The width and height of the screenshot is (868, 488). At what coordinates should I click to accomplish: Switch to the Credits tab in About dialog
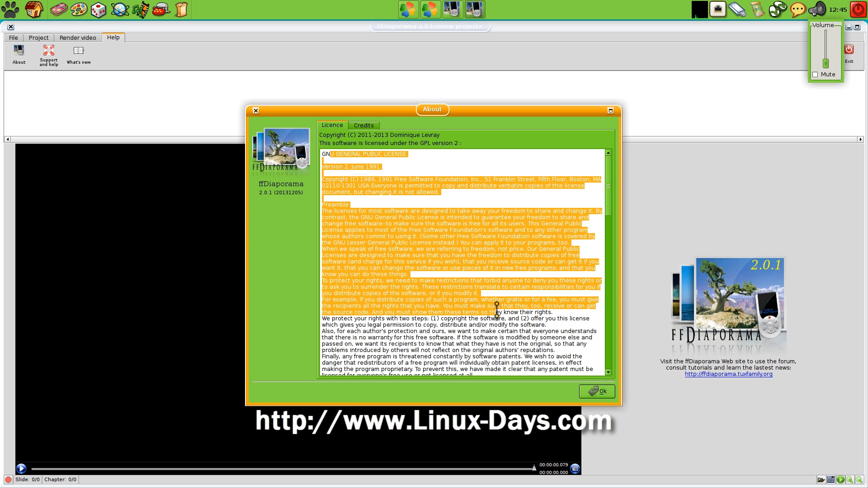tap(364, 126)
